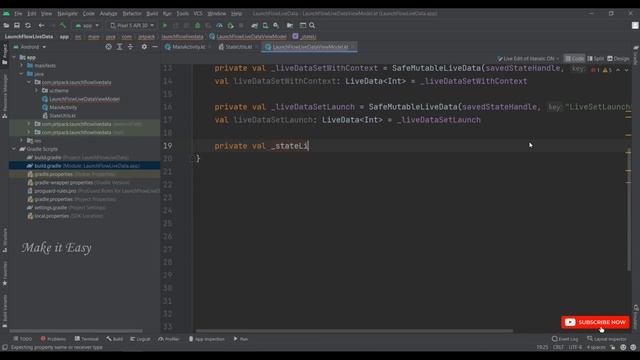Open the Navigate menu
The height and width of the screenshot is (360, 640).
67,13
